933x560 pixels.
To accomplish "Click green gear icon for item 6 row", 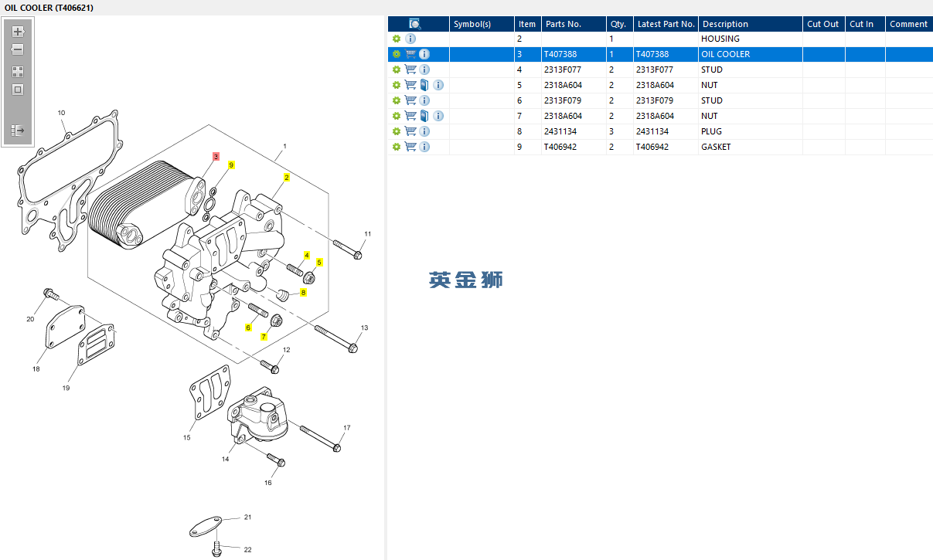I will [397, 100].
